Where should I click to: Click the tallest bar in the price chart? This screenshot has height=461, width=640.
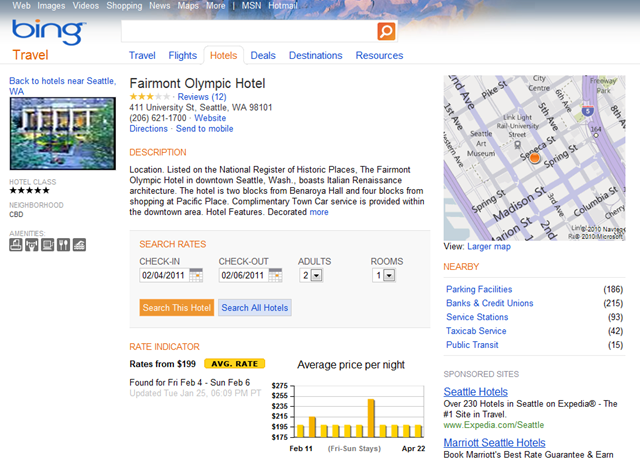(x=371, y=418)
